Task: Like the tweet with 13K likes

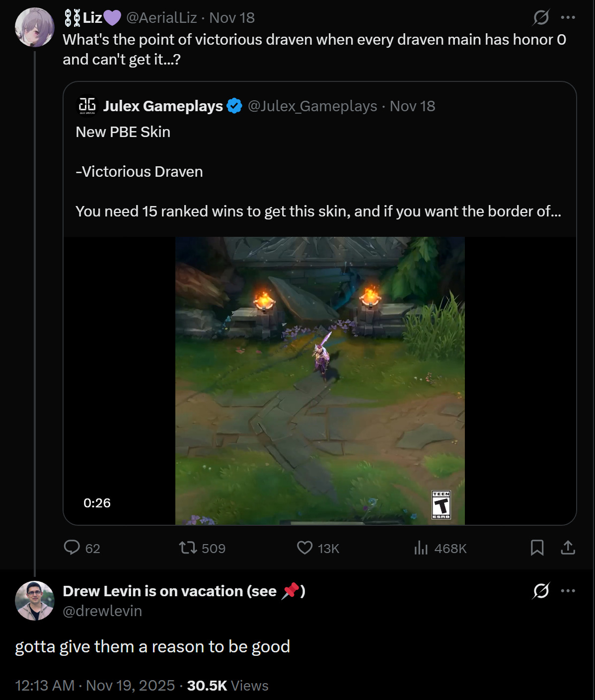Action: click(x=304, y=548)
